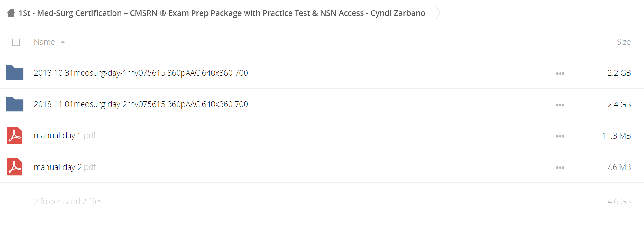Sort files by Name column
This screenshot has height=226, width=644.
click(44, 42)
